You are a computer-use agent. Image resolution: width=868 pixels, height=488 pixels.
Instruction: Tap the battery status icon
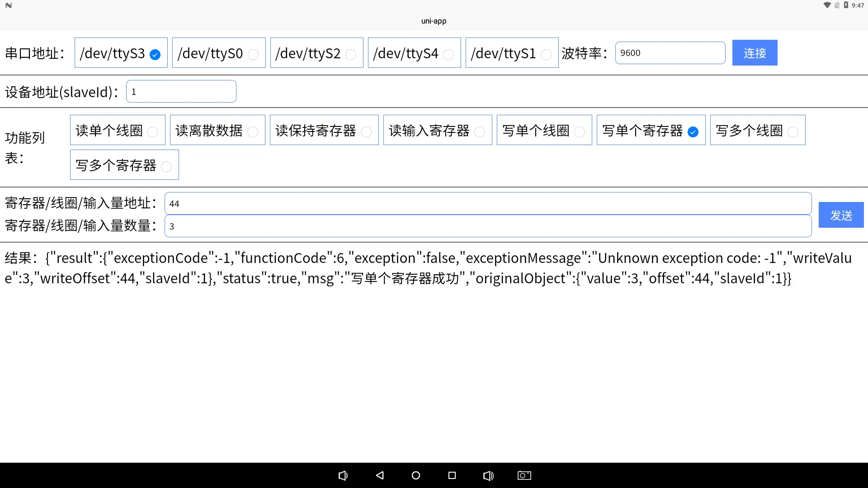click(846, 5)
